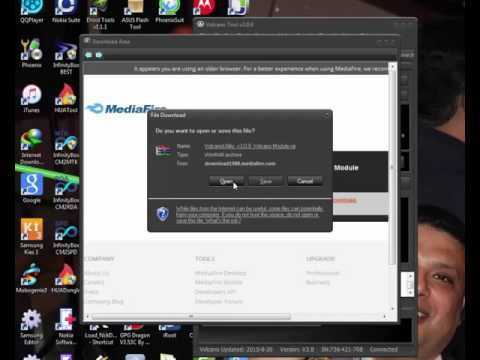480x360 pixels.
Task: Open Internet Download Manager desktop icon
Action: tap(31, 146)
